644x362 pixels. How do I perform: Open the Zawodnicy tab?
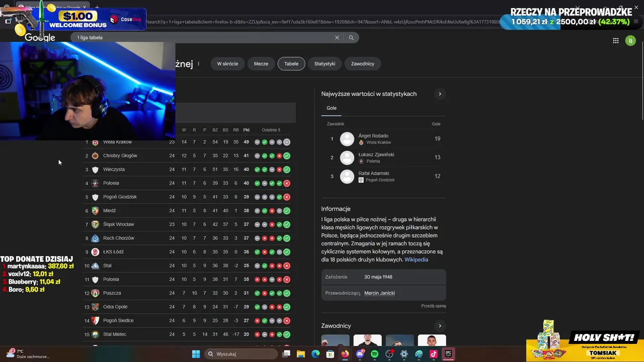363,64
